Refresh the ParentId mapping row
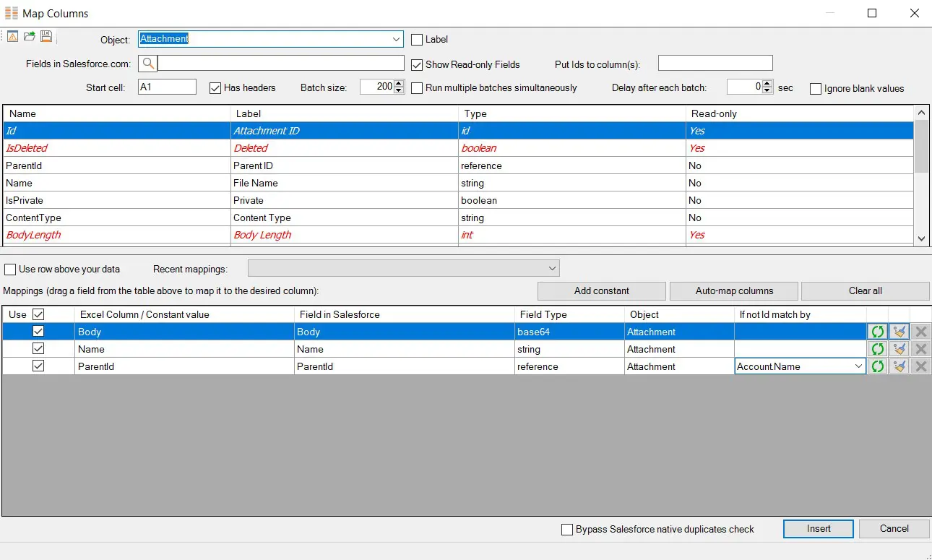Screen dimensions: 932x560 pyautogui.click(x=876, y=366)
